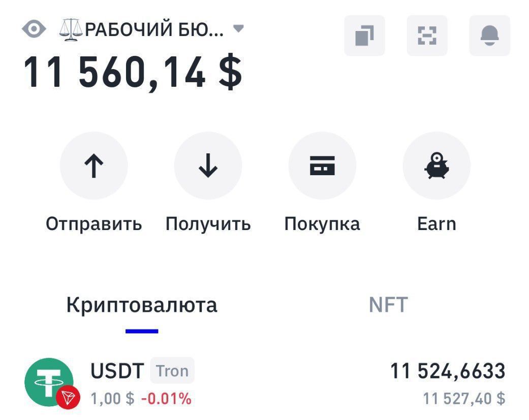This screenshot has height=420, width=529.
Task: Open notifications bell icon
Action: 489,36
